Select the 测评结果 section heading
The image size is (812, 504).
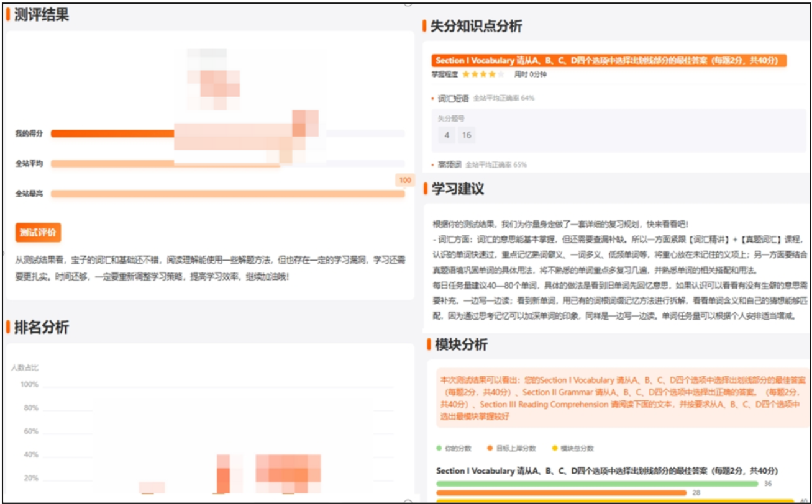tap(42, 16)
